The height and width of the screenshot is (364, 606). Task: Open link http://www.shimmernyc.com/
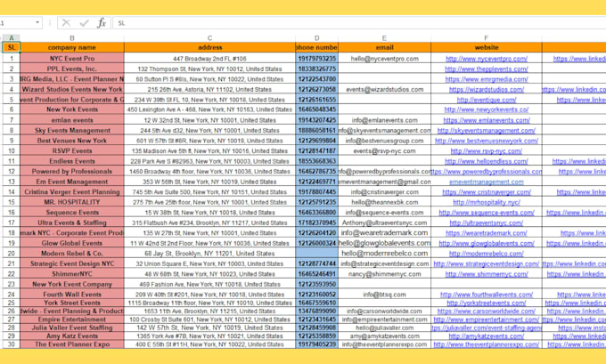click(x=487, y=274)
